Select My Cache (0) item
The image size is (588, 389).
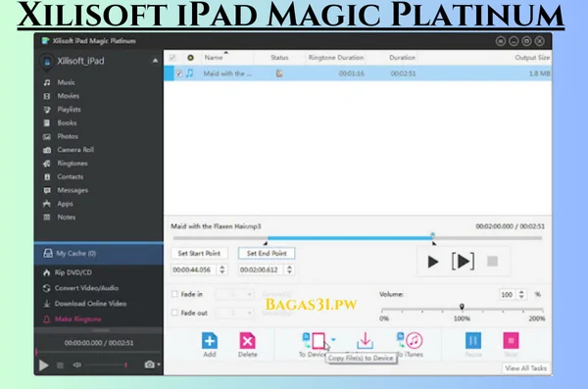pyautogui.click(x=99, y=254)
